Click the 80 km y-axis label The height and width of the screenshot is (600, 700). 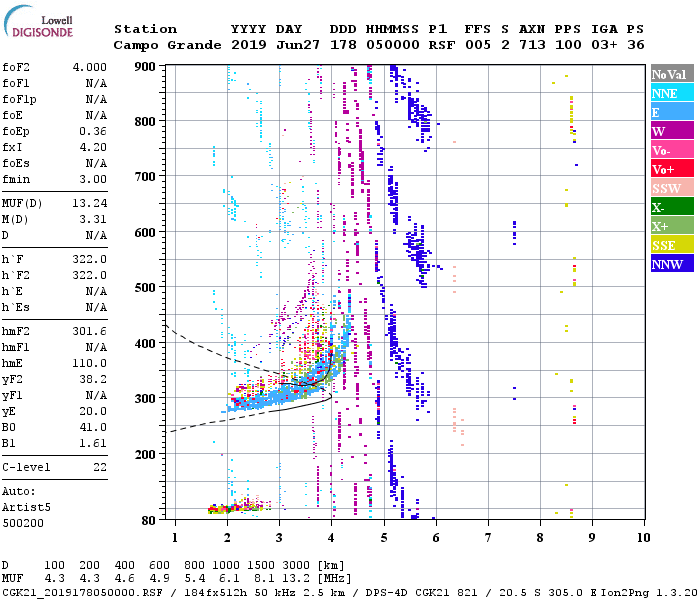click(x=148, y=521)
